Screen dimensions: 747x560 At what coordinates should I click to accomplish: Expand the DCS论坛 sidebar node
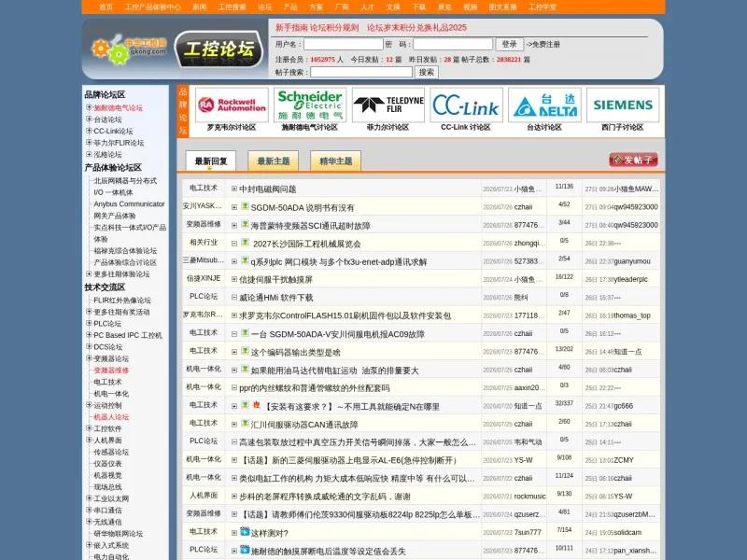tap(89, 346)
